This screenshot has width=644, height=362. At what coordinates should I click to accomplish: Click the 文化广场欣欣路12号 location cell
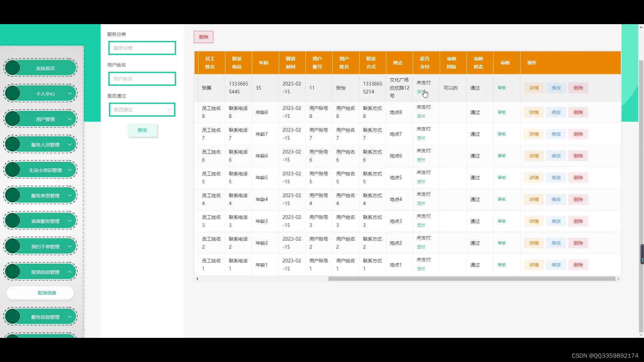[x=399, y=88]
